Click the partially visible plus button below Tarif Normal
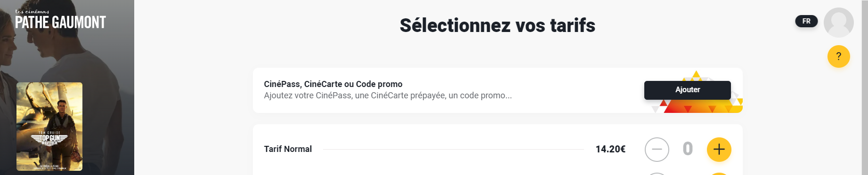 pos(719,174)
